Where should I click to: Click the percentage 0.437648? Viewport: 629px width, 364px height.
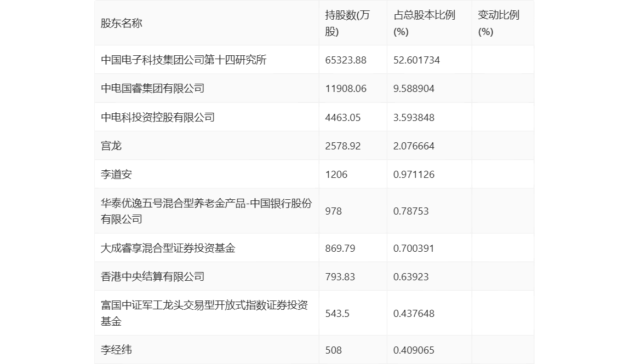(x=414, y=314)
